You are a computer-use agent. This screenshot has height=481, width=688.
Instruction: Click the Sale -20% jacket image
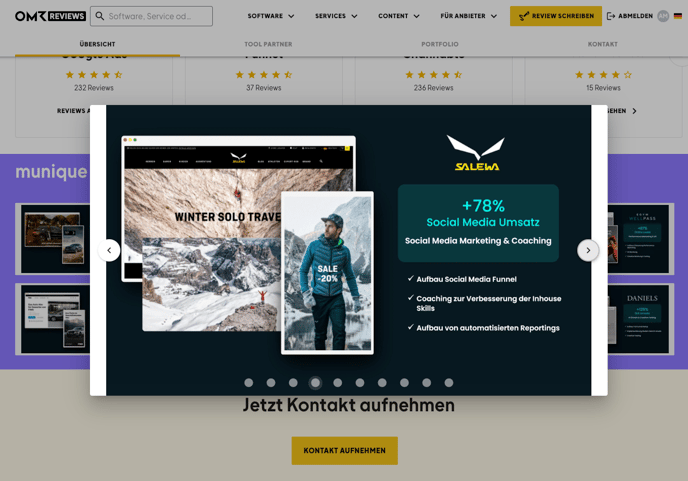(327, 273)
